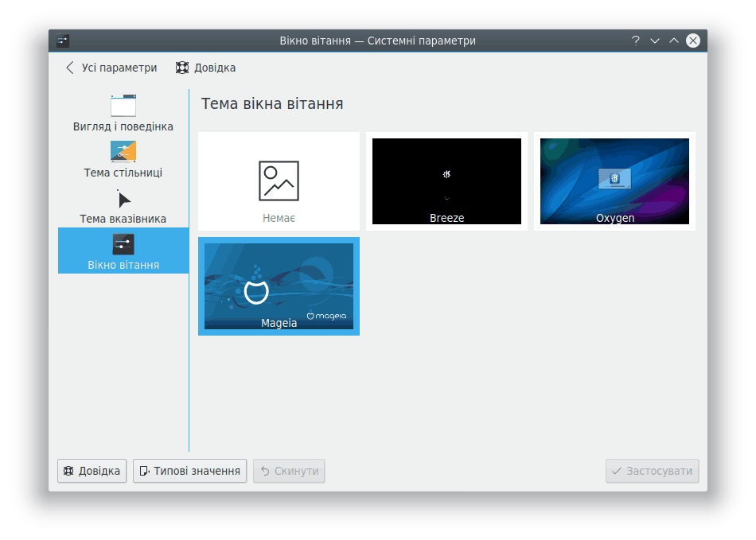Click the lifebuoy Довідка item in toolbar

pos(205,68)
